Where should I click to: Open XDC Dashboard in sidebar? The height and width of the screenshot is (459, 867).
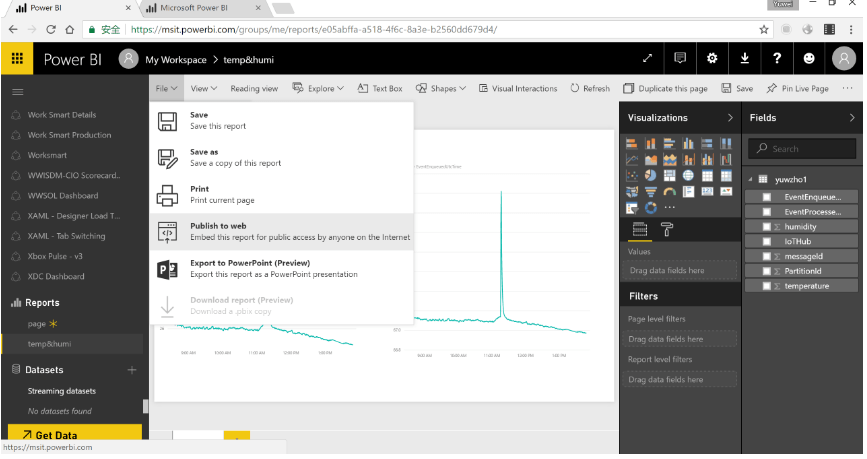tap(56, 277)
